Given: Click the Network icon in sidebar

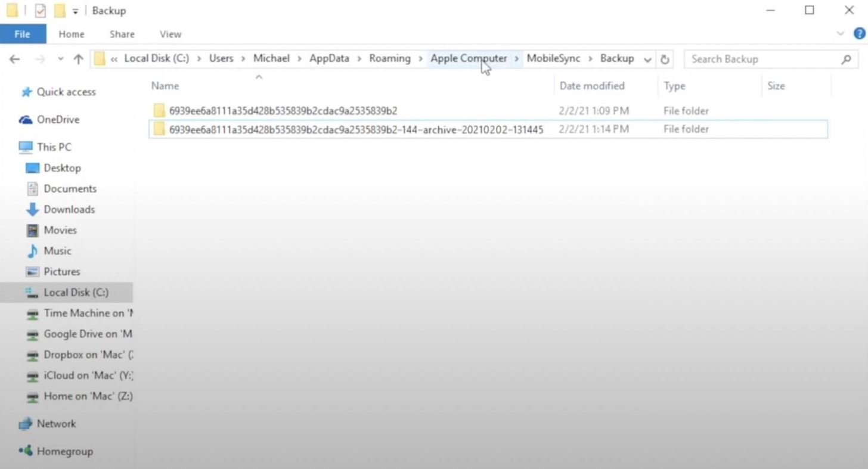Looking at the screenshot, I should coord(26,424).
